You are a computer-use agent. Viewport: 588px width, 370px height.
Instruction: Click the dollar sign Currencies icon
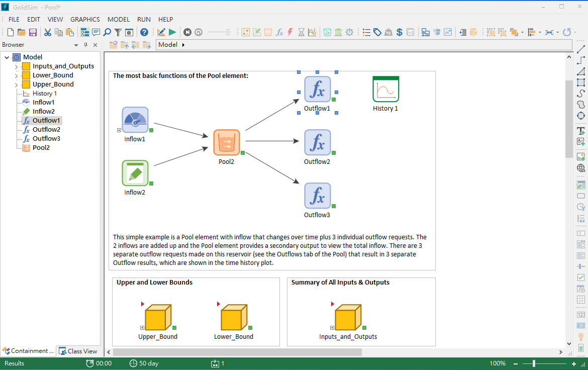(400, 32)
